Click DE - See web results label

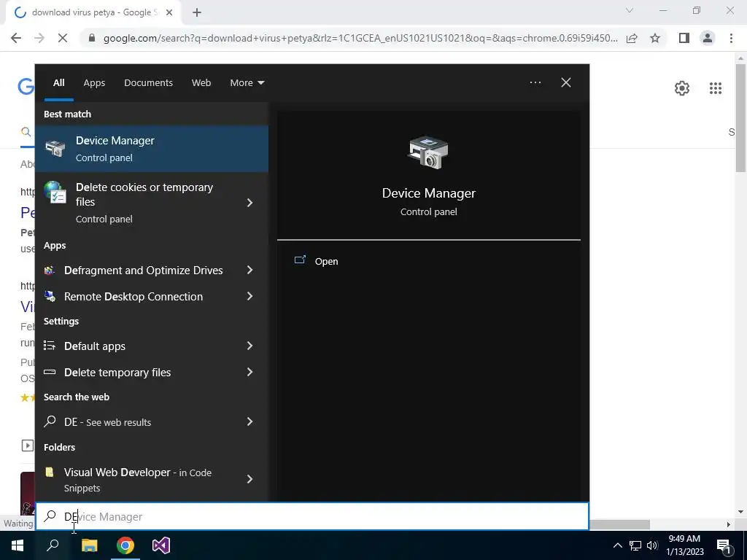(108, 422)
